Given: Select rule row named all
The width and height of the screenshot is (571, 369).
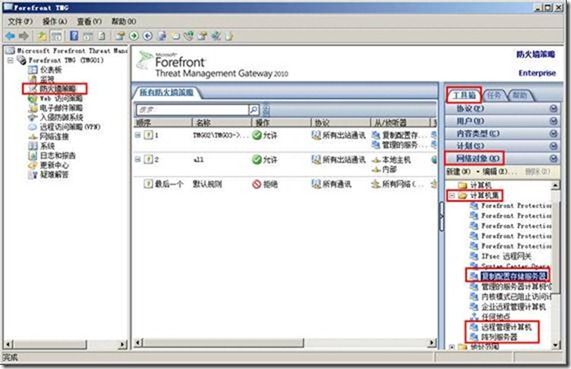Looking at the screenshot, I should point(284,164).
